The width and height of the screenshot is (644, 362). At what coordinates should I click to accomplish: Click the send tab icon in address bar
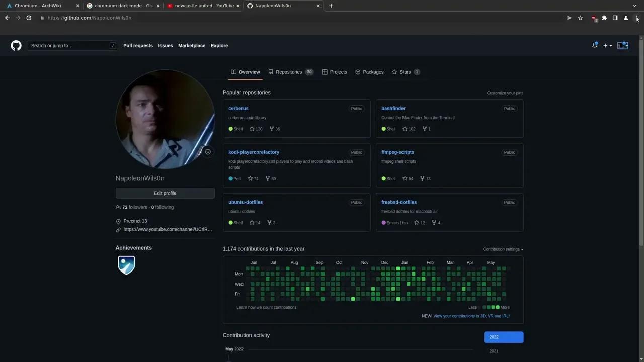point(569,18)
